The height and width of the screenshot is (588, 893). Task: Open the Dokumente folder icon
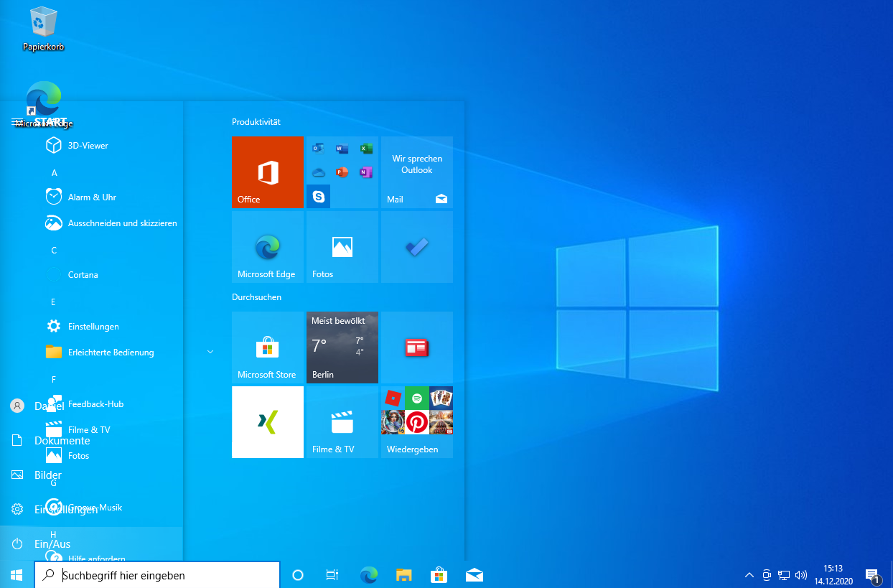tap(17, 440)
